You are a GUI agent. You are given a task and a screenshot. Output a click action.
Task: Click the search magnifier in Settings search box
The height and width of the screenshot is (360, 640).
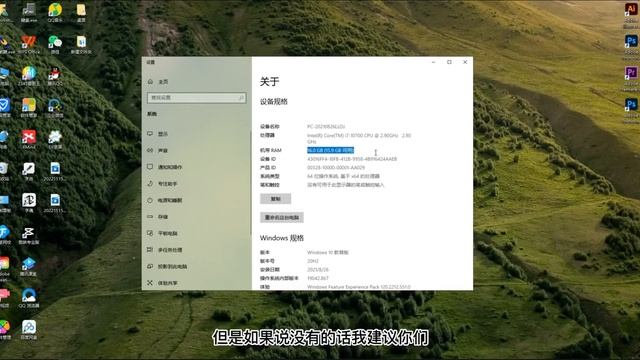coord(241,98)
